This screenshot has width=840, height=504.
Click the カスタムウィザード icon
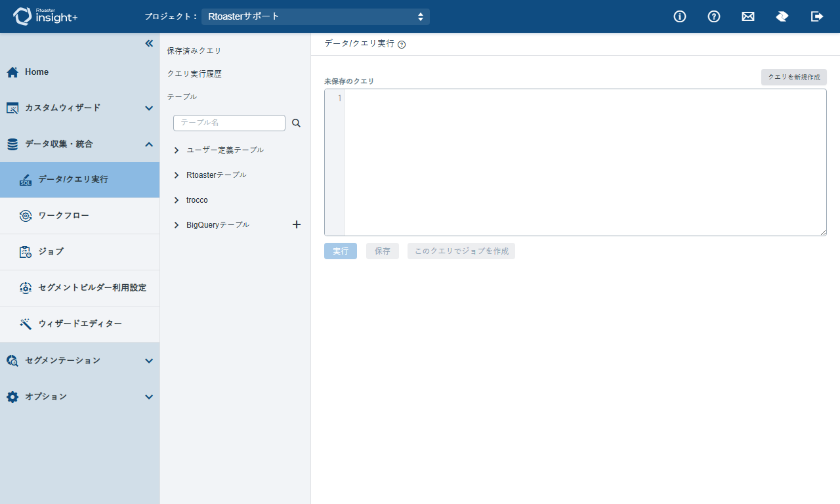(12, 108)
